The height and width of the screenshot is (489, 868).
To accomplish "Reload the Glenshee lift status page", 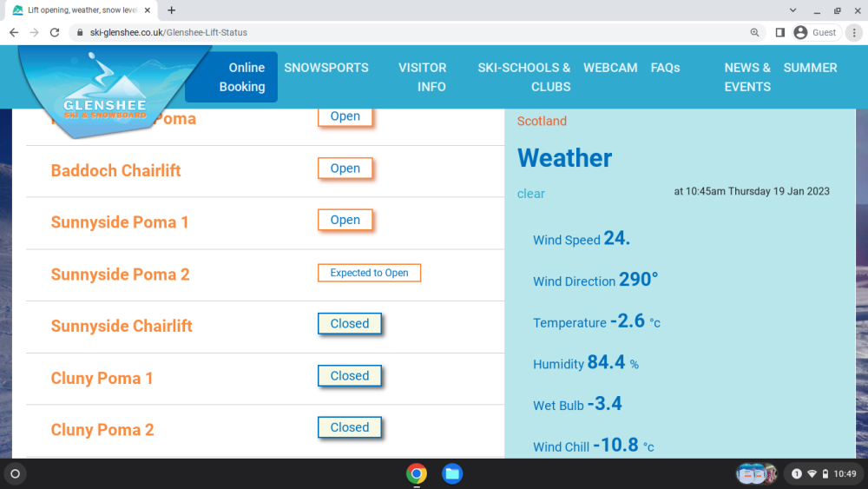I will [x=55, y=33].
